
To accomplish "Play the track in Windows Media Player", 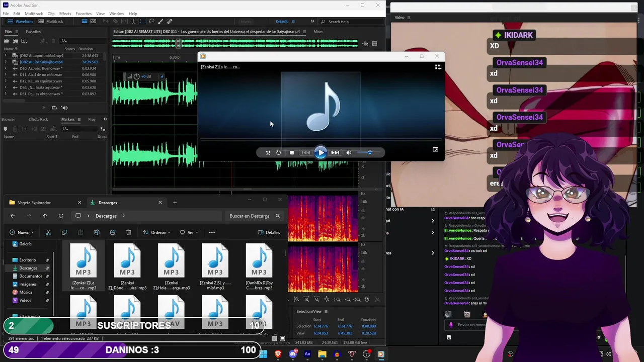I will [x=320, y=152].
